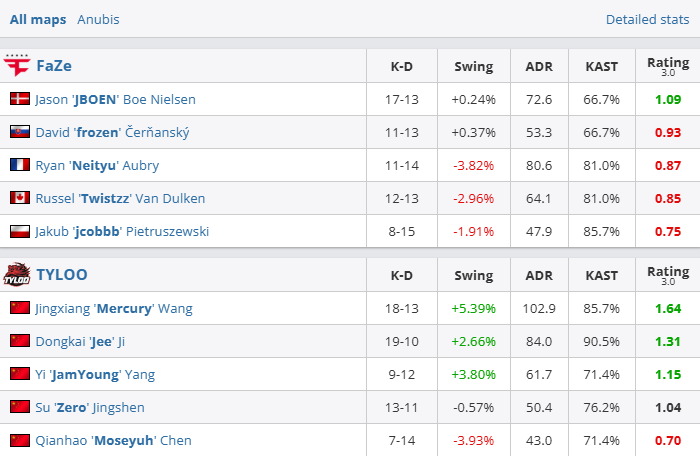Switch to the Anubis map tab
The image size is (700, 456).
point(98,20)
